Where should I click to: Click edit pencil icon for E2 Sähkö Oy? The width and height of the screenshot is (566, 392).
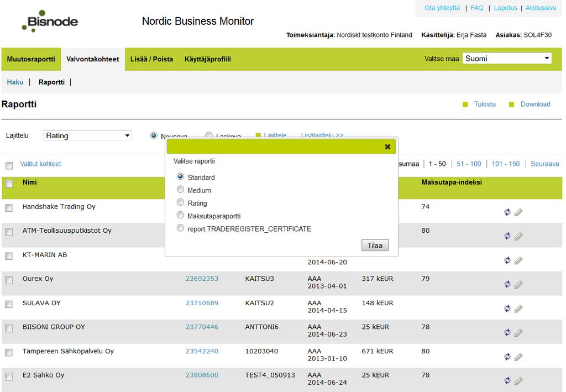pyautogui.click(x=518, y=381)
